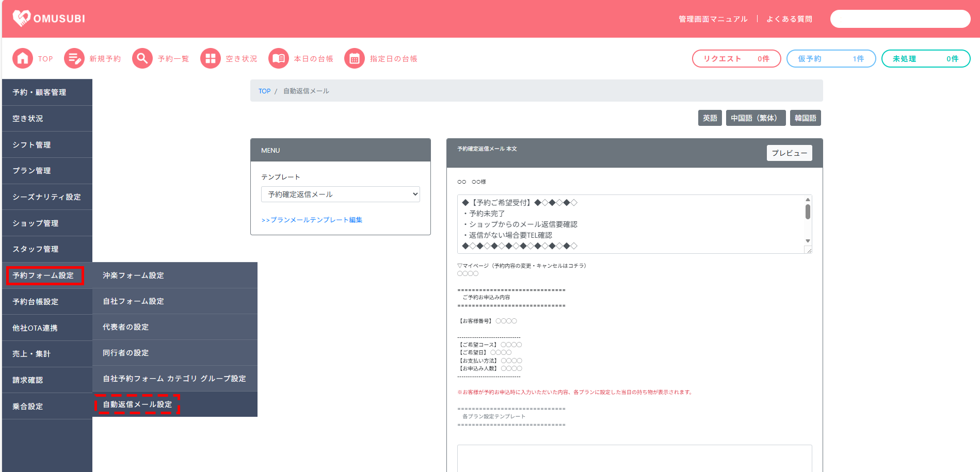Screen dimensions: 980x472
Task: Click the 韓国語 language button
Action: coord(805,118)
